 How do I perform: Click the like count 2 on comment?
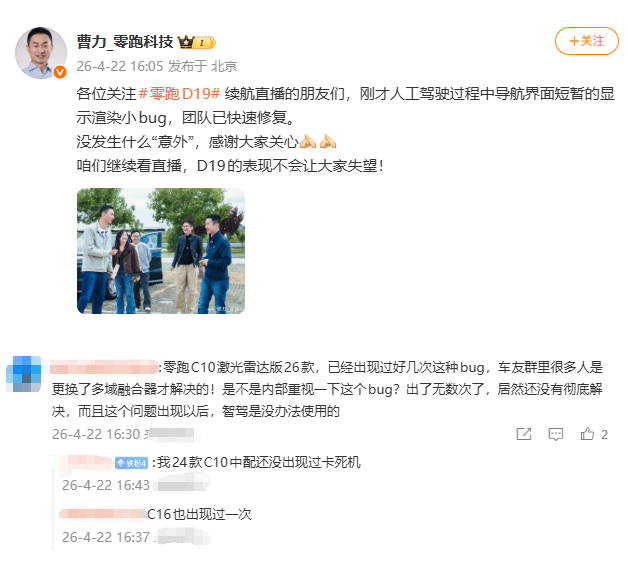click(x=604, y=435)
